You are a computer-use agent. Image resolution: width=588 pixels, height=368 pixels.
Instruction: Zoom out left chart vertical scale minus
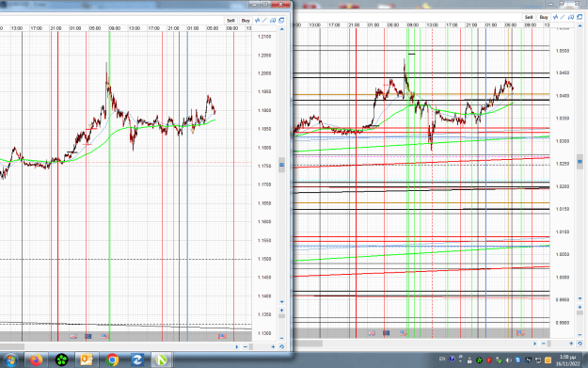pyautogui.click(x=282, y=339)
